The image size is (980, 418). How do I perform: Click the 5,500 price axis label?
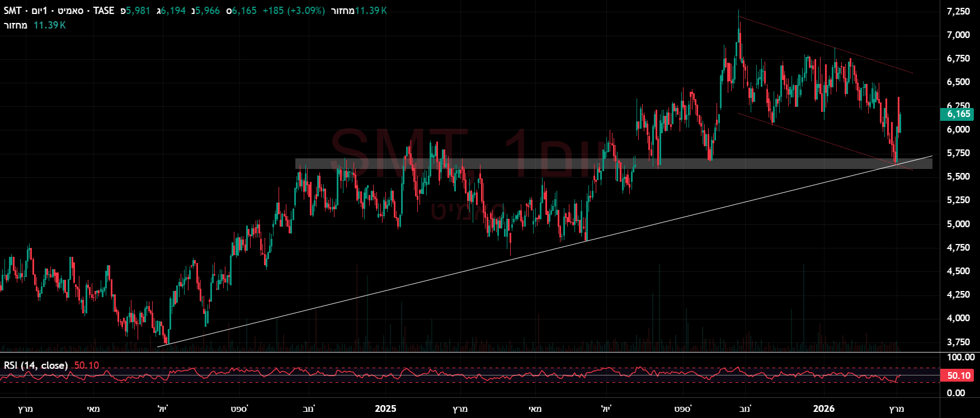[x=958, y=176]
